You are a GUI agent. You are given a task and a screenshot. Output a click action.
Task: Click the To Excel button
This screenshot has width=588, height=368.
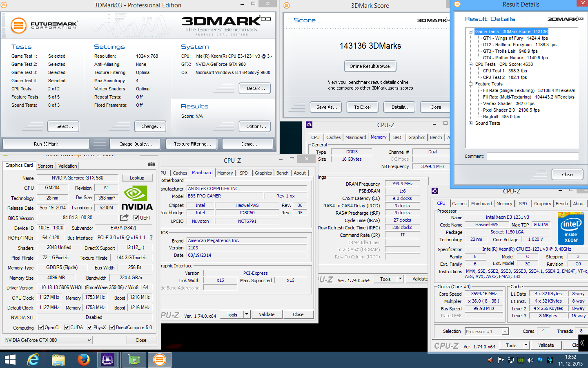[x=362, y=107]
